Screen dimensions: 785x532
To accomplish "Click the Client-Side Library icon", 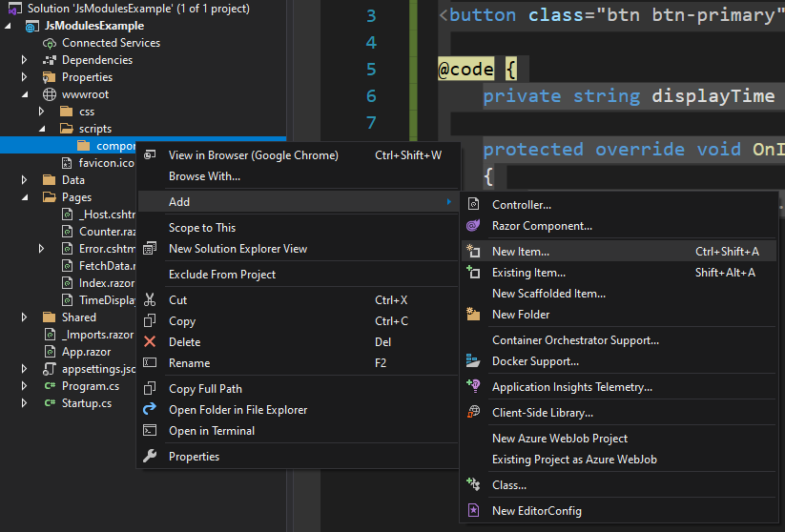I will 473,413.
